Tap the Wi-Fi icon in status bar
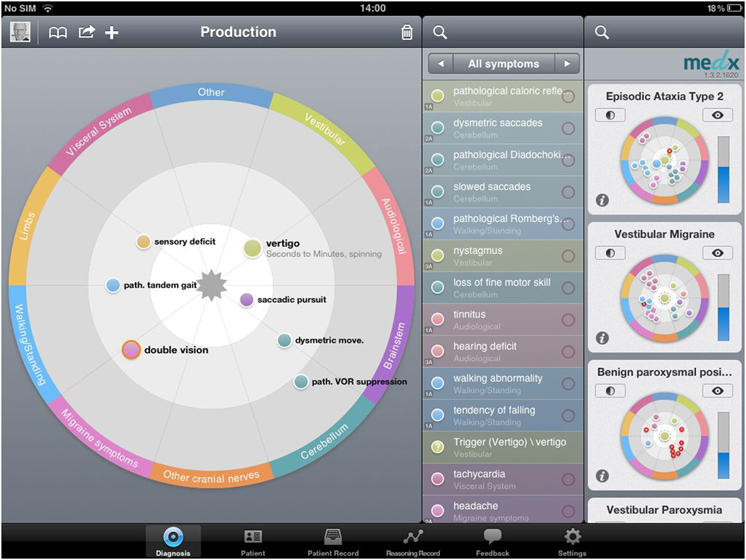The image size is (746, 560). (47, 8)
